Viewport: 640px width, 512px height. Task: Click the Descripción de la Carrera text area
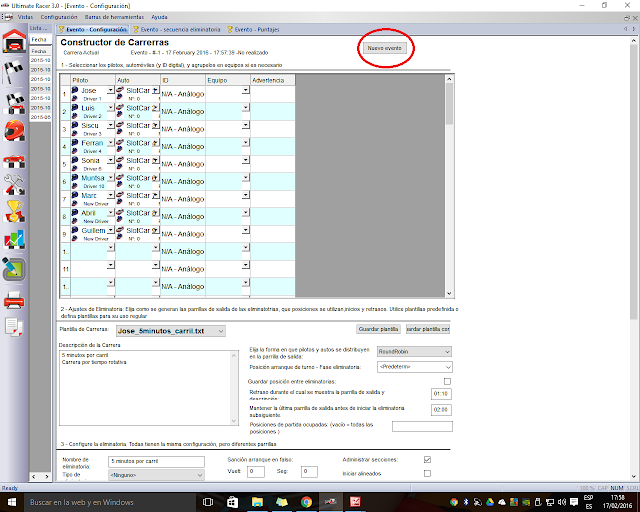pos(149,388)
